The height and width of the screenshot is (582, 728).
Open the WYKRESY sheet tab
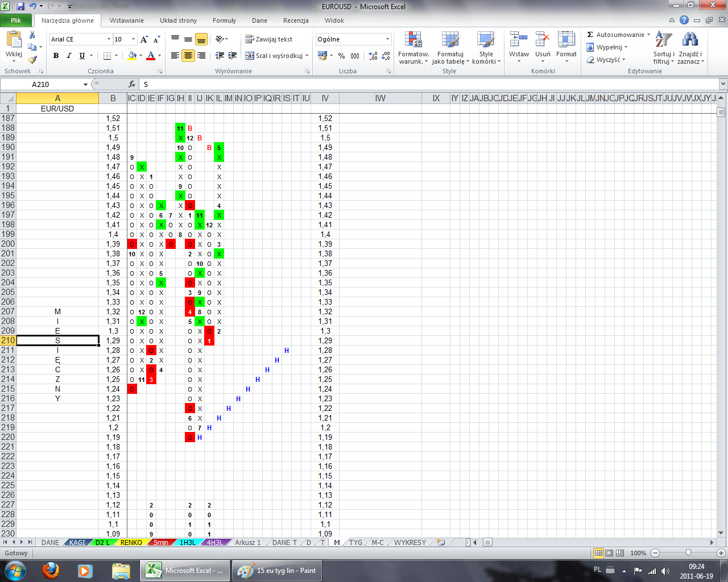pyautogui.click(x=410, y=542)
